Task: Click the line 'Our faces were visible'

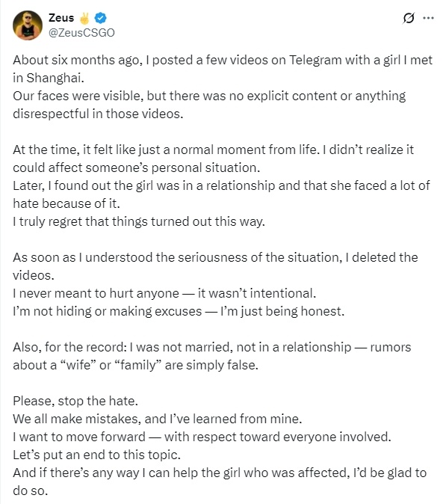Action: [209, 105]
